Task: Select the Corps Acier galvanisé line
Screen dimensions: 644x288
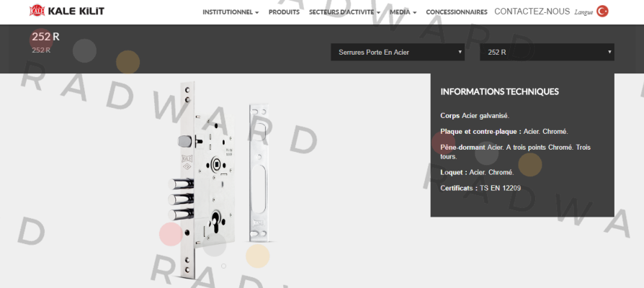Action: (475, 116)
